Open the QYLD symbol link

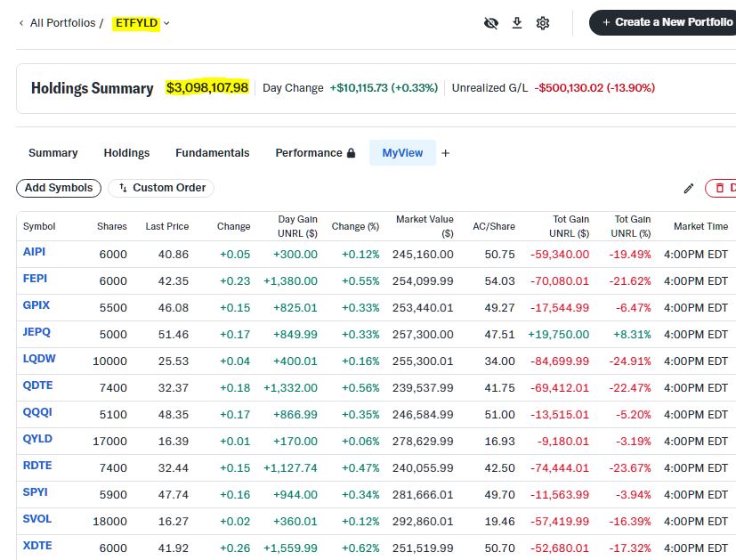[x=36, y=439]
